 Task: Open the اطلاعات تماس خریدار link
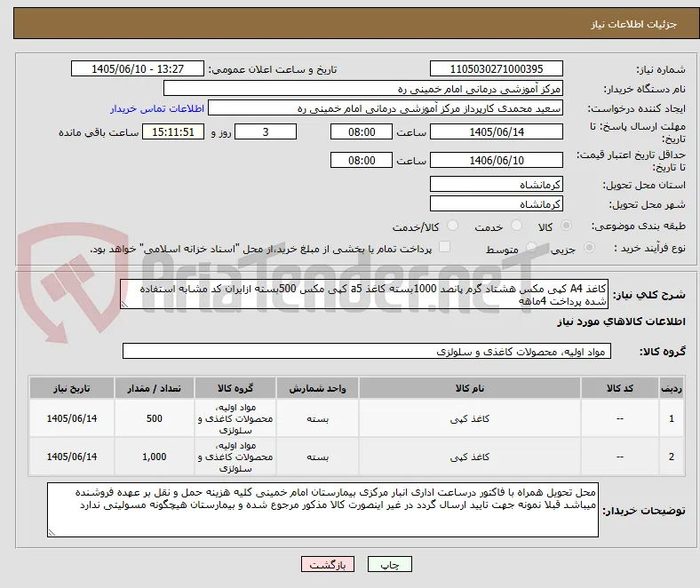157,108
